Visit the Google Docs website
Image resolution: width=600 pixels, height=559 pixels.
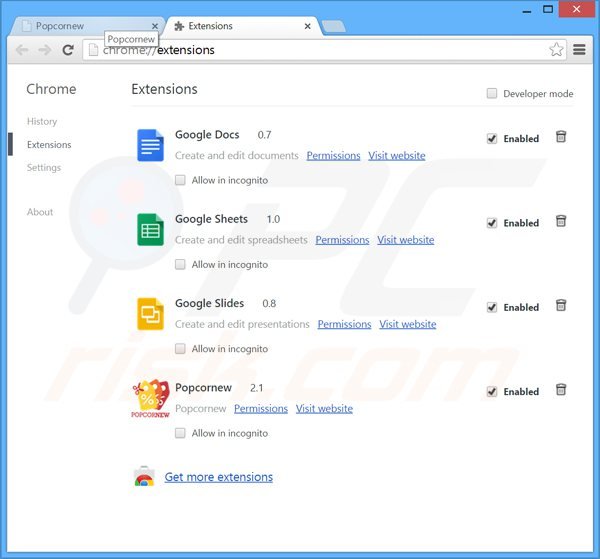pyautogui.click(x=397, y=156)
